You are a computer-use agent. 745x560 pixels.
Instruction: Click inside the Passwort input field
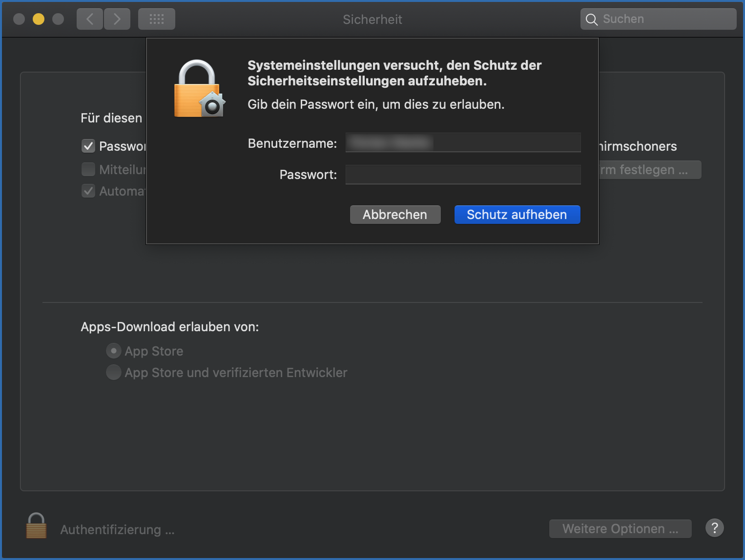click(462, 174)
